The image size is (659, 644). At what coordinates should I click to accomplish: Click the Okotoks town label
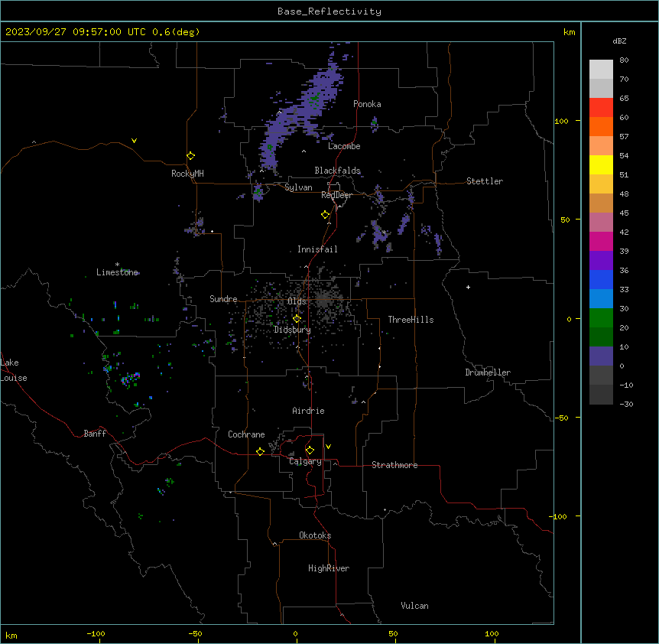tap(315, 535)
